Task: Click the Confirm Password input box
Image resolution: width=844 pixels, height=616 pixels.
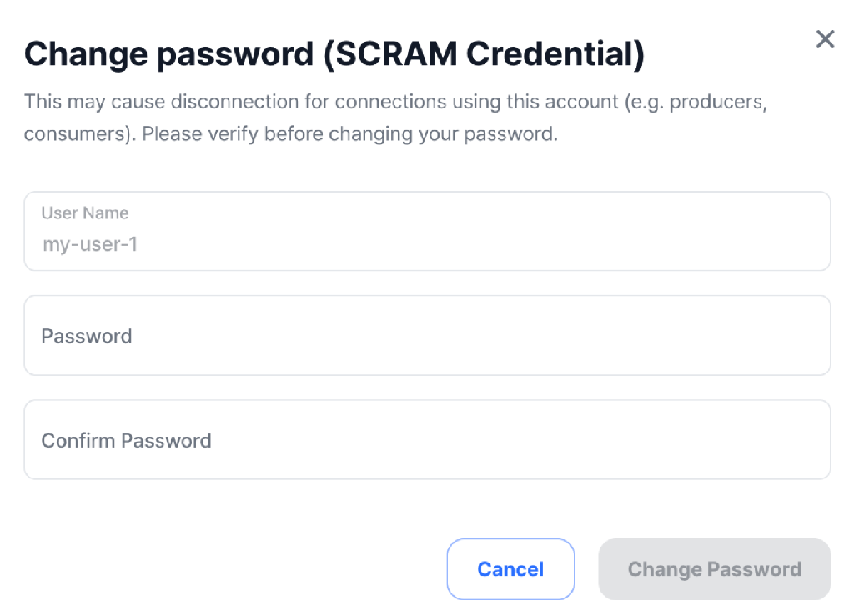Action: (x=427, y=439)
